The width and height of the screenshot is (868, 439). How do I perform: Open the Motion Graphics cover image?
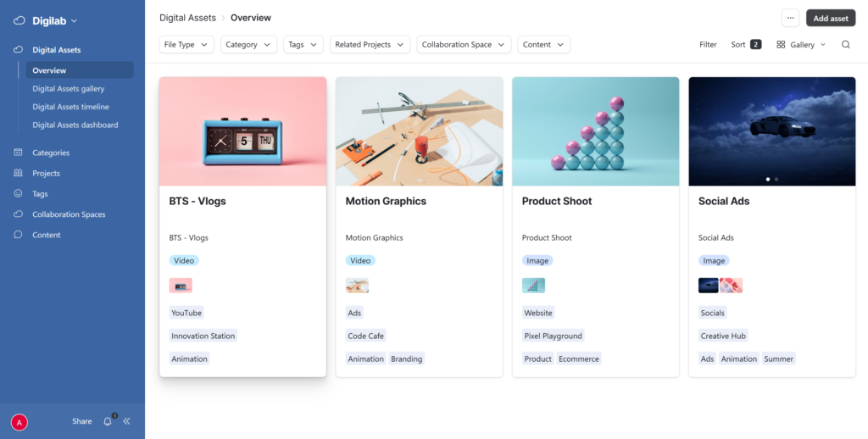419,131
